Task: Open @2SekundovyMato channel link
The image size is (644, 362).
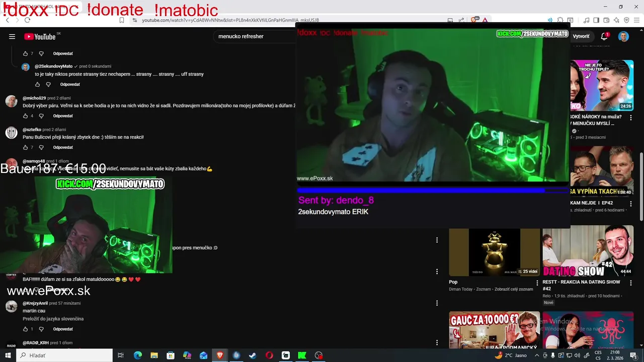Action: click(54, 66)
